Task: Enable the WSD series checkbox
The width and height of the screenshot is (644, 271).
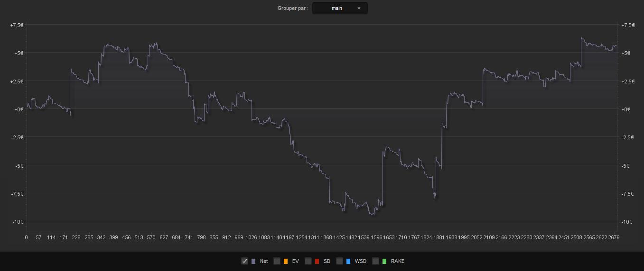Action: point(340,261)
